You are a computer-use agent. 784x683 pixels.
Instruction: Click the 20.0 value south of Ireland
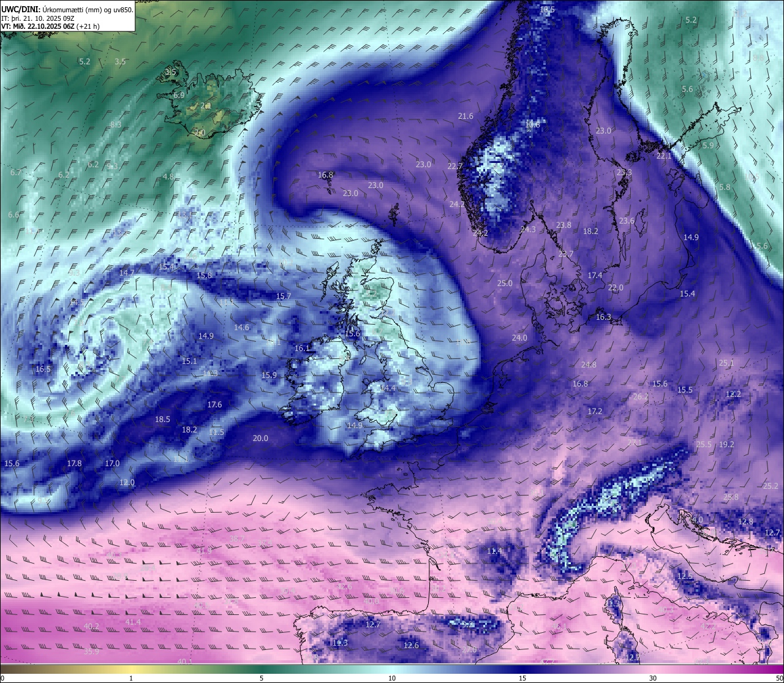coord(260,439)
